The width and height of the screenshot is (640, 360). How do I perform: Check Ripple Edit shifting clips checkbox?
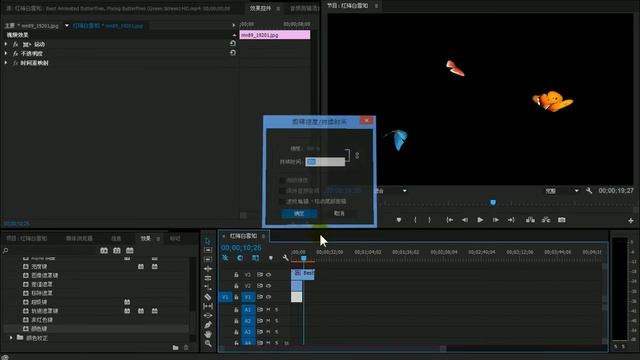tap(282, 201)
